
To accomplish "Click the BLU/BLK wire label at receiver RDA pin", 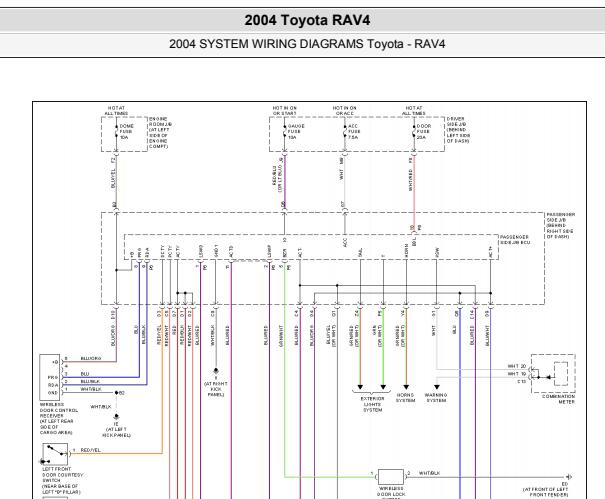I will point(90,381).
